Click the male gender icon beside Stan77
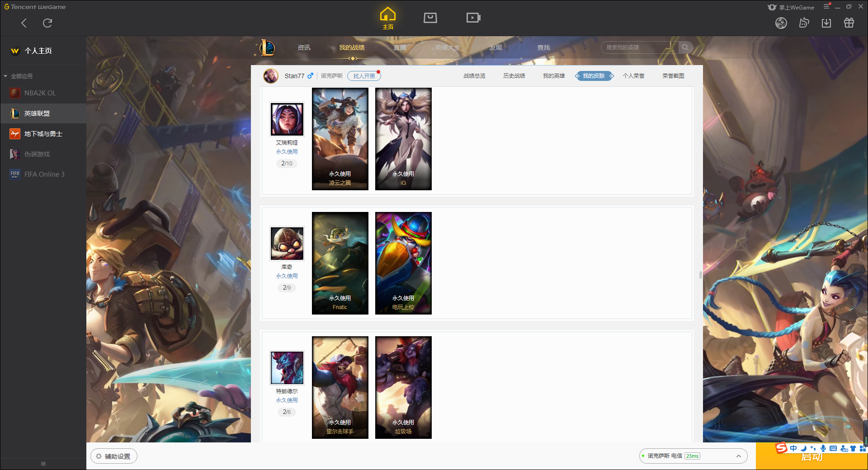Image resolution: width=868 pixels, height=470 pixels. pyautogui.click(x=310, y=76)
